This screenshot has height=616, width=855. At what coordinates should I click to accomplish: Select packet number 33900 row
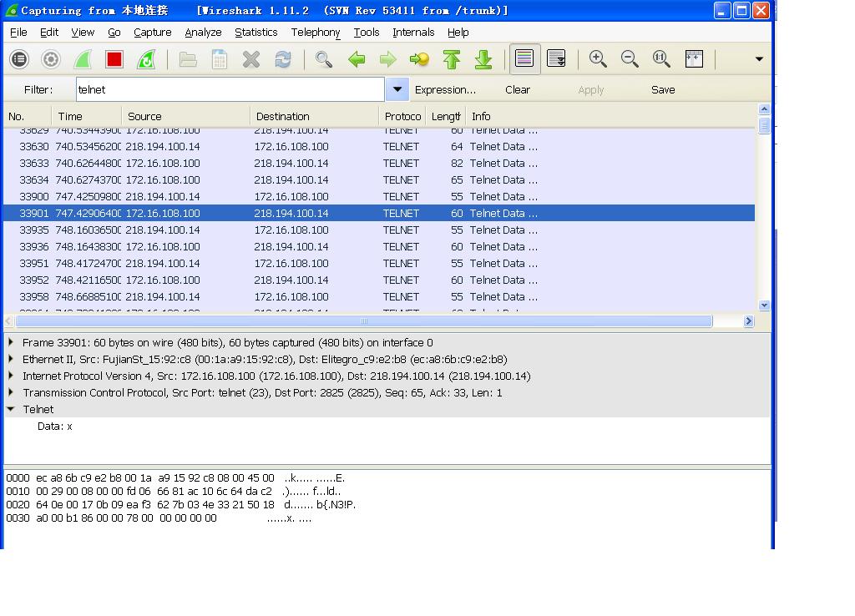pyautogui.click(x=380, y=197)
